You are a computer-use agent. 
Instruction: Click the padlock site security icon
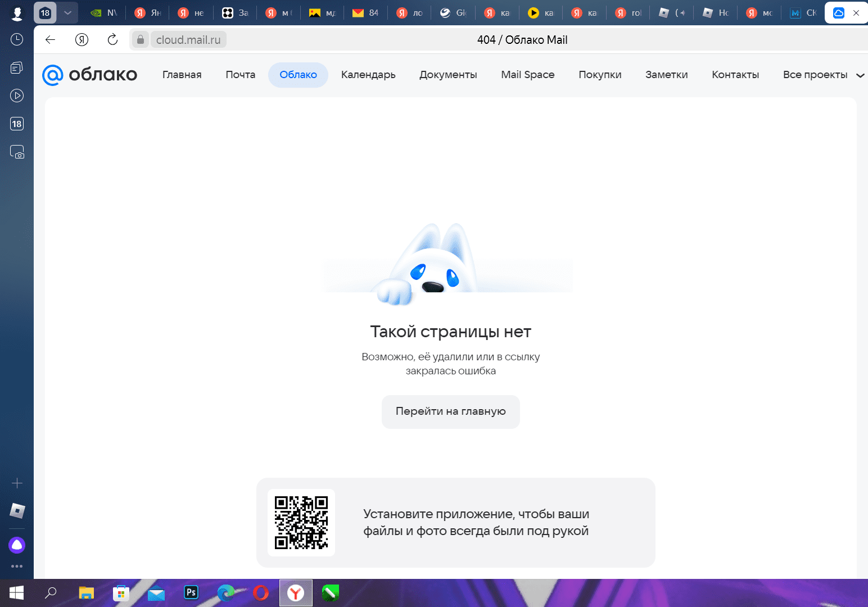coord(141,39)
